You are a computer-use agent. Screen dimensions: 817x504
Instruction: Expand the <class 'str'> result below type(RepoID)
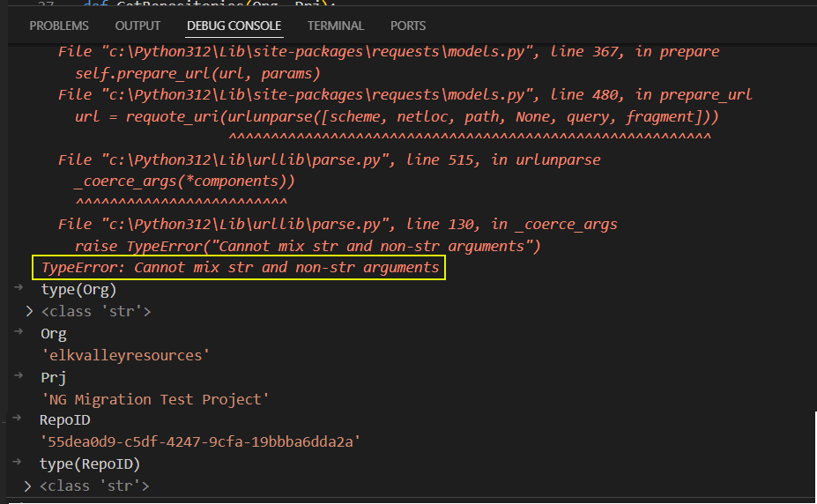(x=28, y=485)
